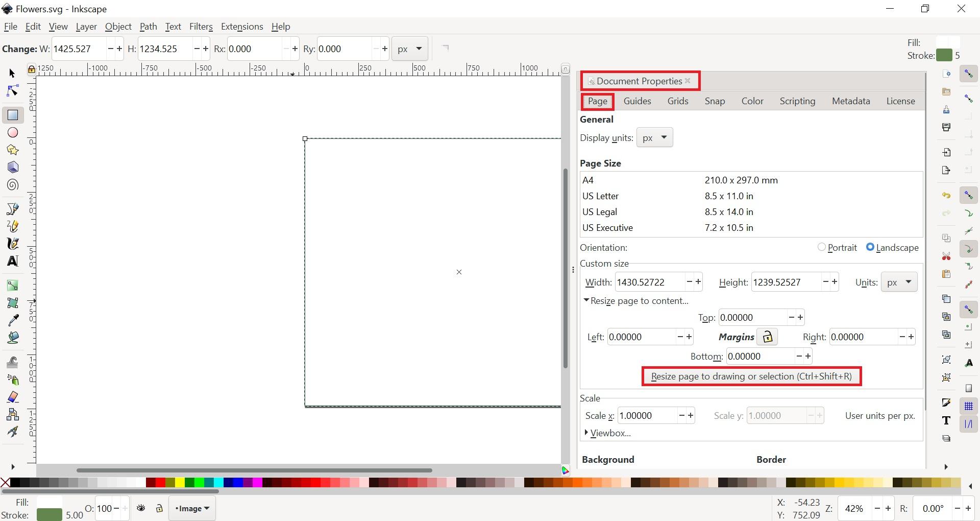Toggle the margins lock icon

click(768, 337)
